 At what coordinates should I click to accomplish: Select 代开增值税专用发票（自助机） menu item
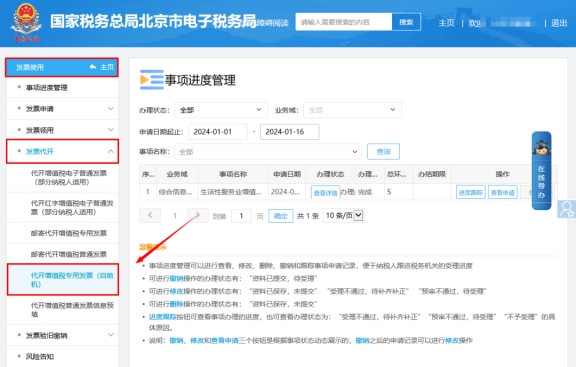[x=63, y=280]
